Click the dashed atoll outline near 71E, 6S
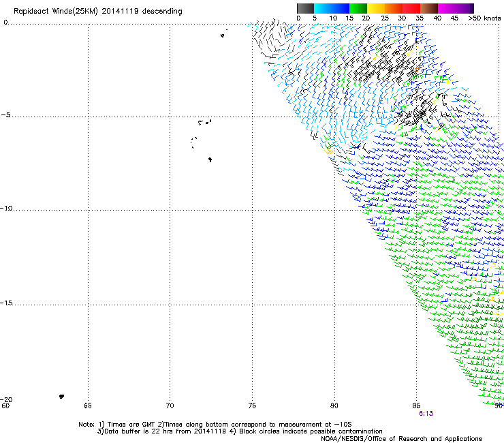 click(193, 142)
